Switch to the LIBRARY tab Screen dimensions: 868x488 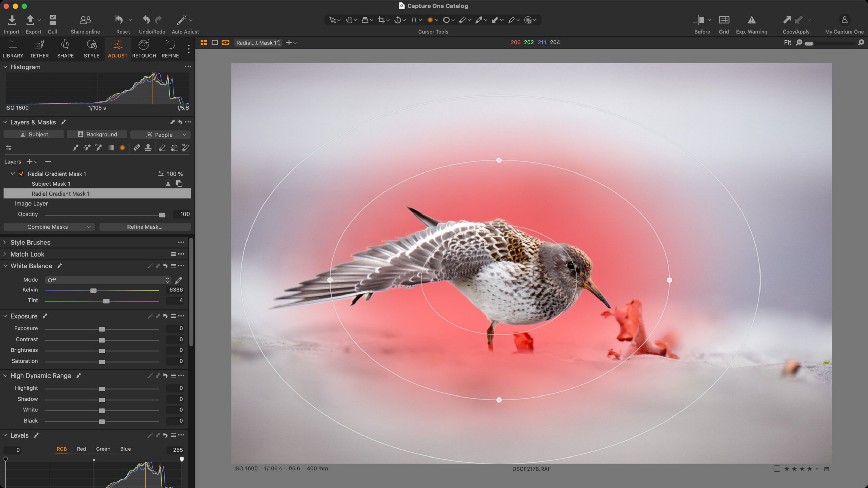coord(13,49)
